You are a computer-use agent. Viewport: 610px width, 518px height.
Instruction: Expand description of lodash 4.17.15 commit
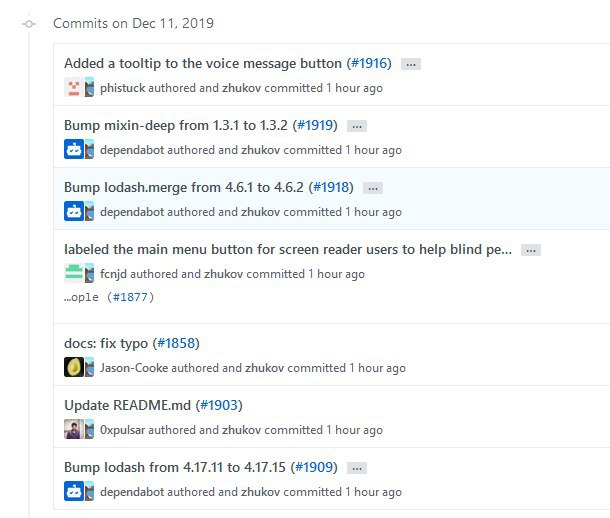click(x=357, y=468)
